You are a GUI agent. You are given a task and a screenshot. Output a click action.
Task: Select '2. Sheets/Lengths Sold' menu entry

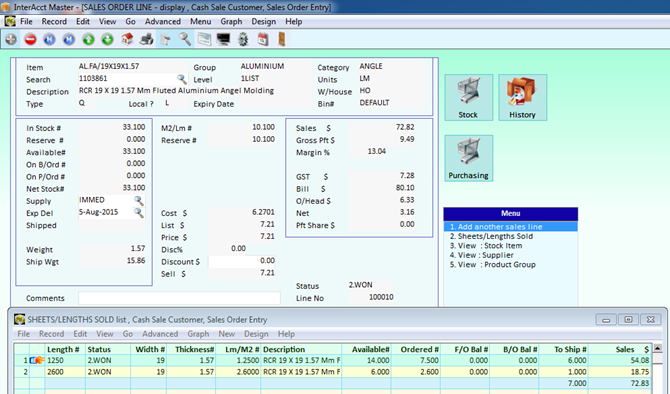(511, 236)
